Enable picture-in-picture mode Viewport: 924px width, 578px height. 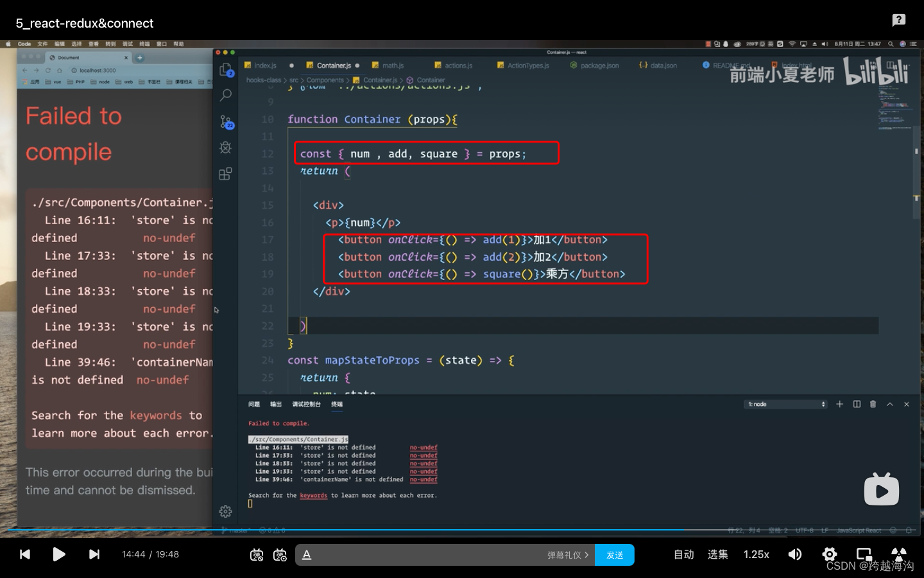pyautogui.click(x=864, y=554)
